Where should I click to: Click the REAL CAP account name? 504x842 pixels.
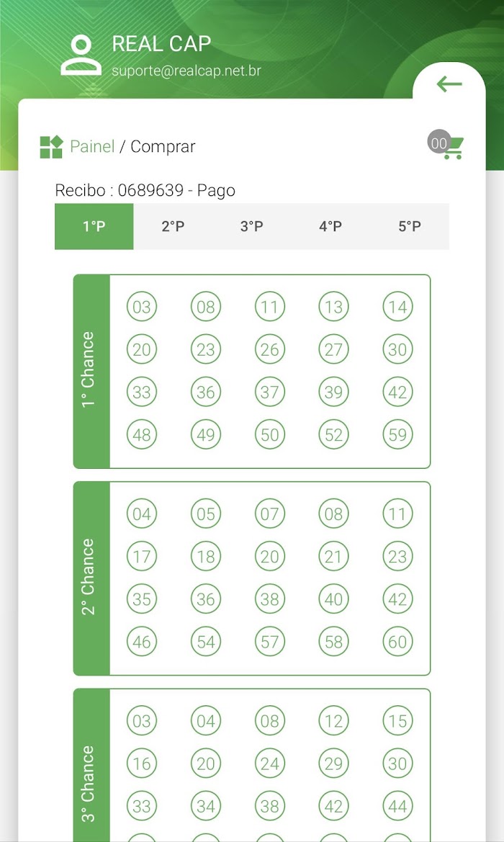coord(161,44)
